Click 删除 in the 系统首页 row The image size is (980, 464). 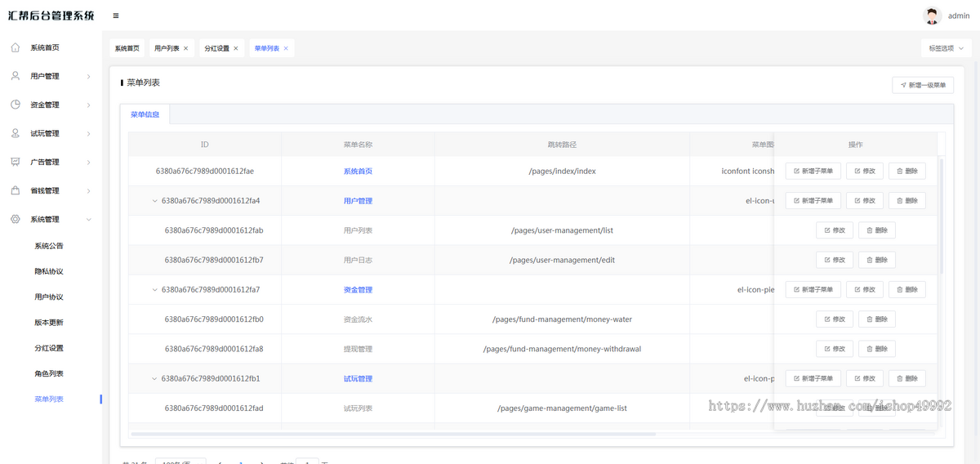tap(907, 171)
